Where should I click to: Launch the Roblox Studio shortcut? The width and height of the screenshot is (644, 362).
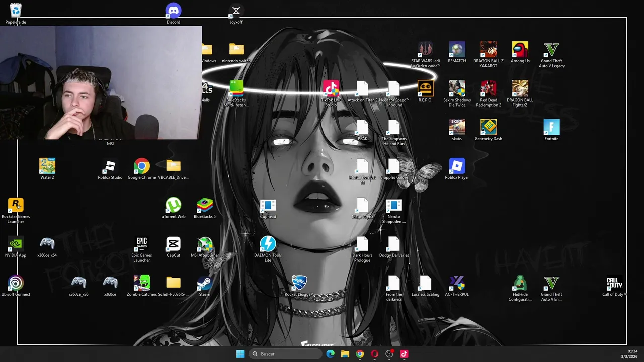click(110, 170)
